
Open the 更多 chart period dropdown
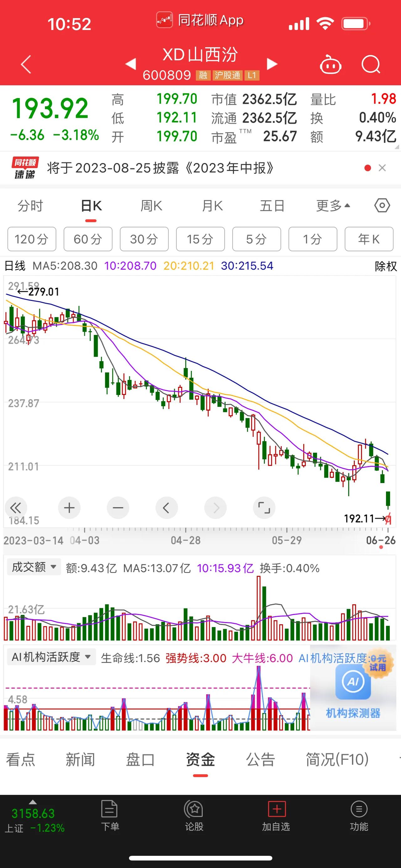[333, 206]
